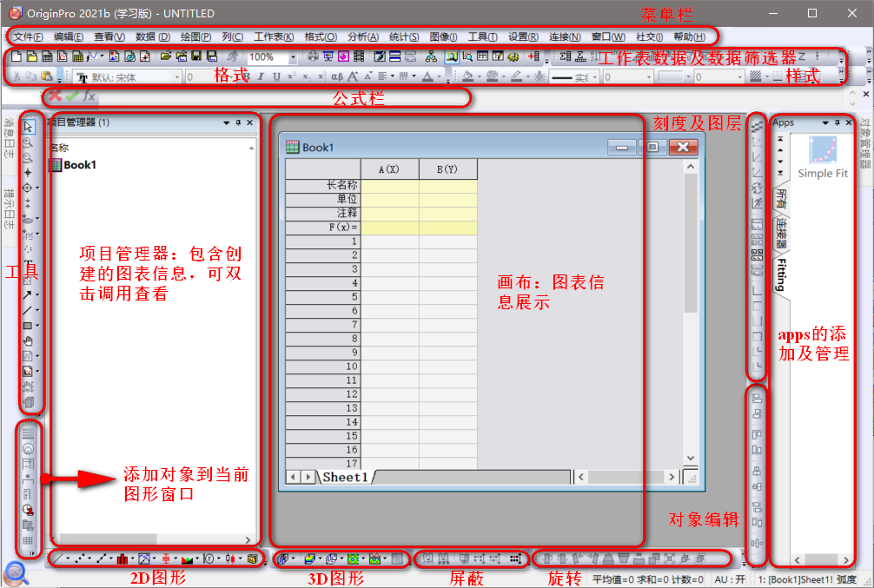Viewport: 874px width, 588px height.
Task: Create a new project icon
Action: pos(17,56)
